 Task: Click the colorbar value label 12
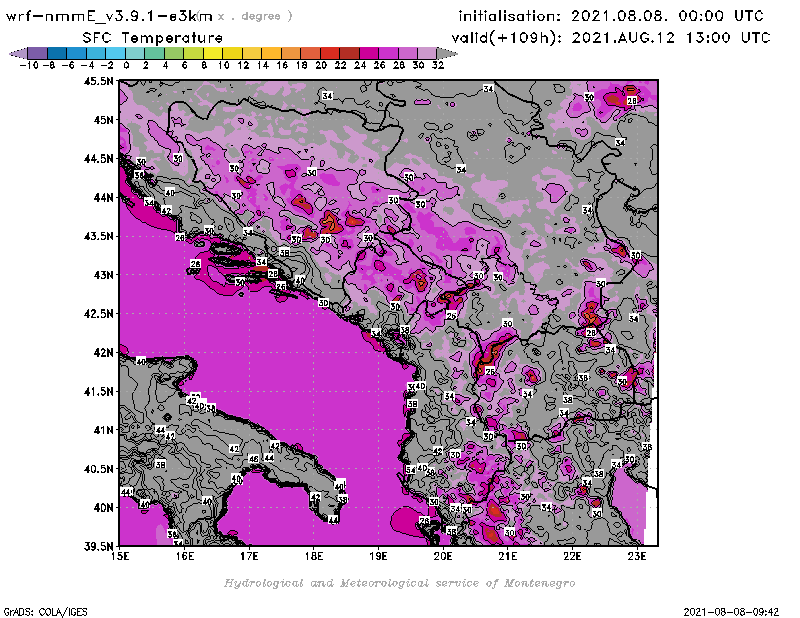click(243, 65)
